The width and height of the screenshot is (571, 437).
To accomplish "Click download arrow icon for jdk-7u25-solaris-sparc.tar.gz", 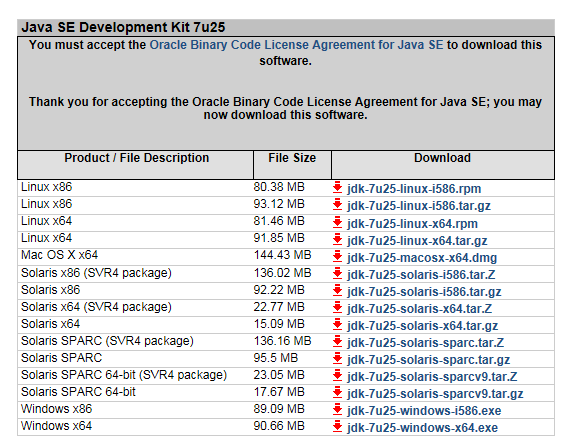I will click(338, 359).
